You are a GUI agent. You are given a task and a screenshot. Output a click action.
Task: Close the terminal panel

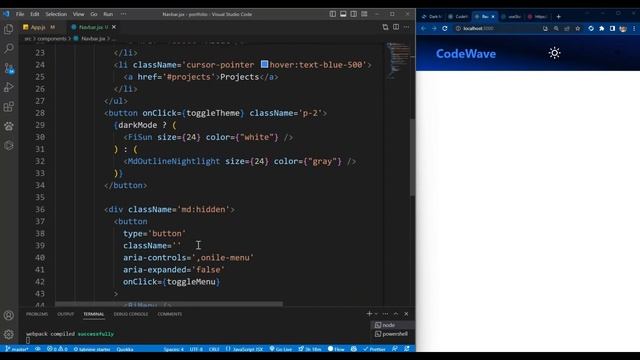[406, 313]
